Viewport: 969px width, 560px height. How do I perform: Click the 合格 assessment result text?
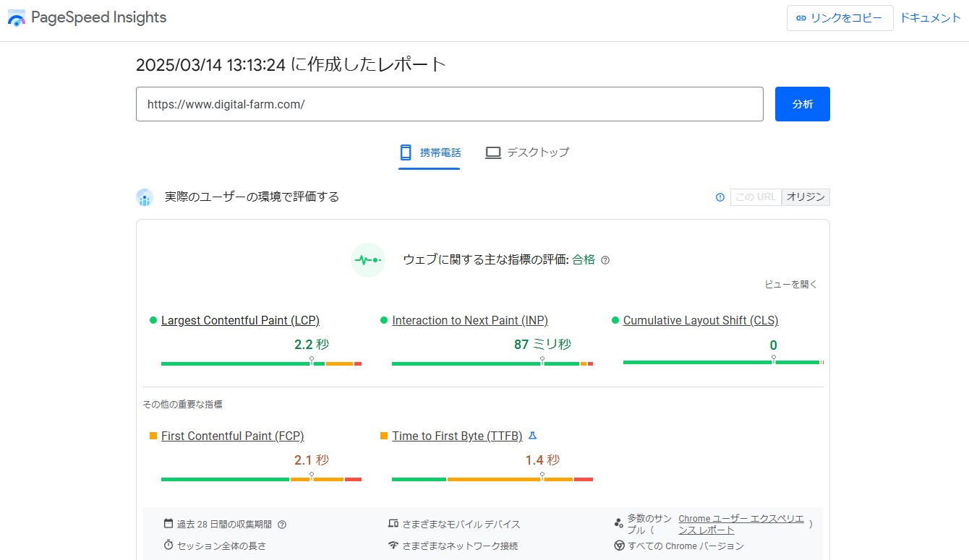pos(584,260)
